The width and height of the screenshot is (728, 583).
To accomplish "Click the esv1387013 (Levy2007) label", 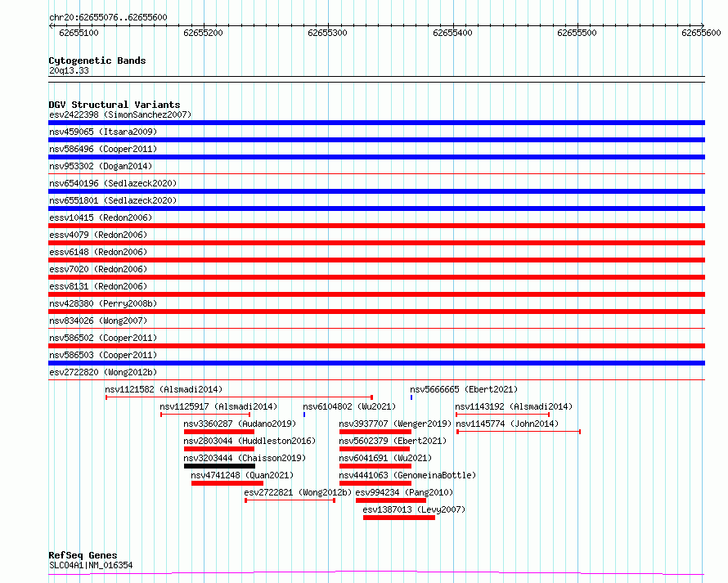I will [x=414, y=509].
